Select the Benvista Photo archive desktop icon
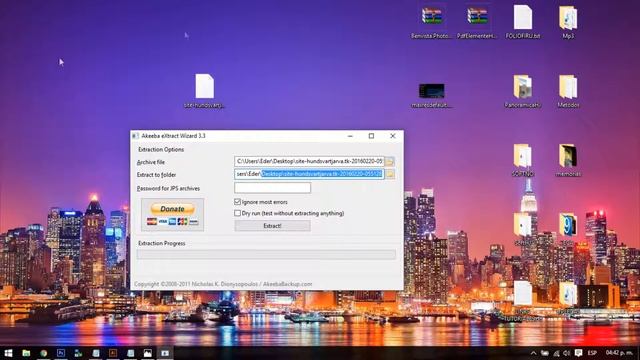Image resolution: width=640 pixels, height=360 pixels. (x=431, y=22)
